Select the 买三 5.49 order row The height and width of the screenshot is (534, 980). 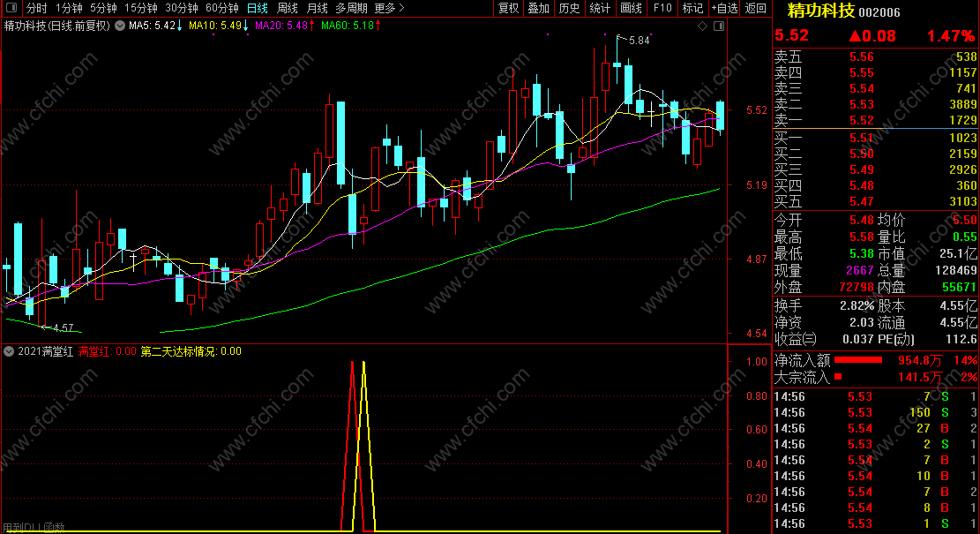[876, 169]
